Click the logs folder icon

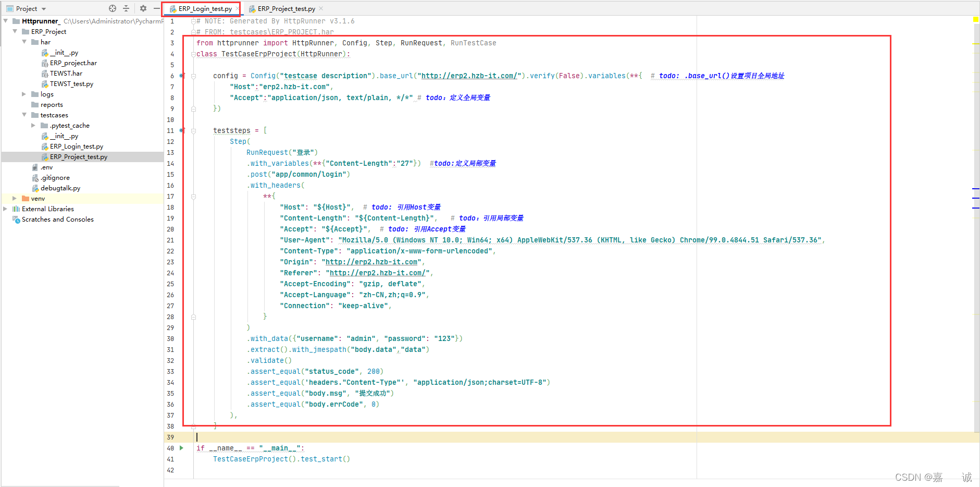click(x=35, y=94)
